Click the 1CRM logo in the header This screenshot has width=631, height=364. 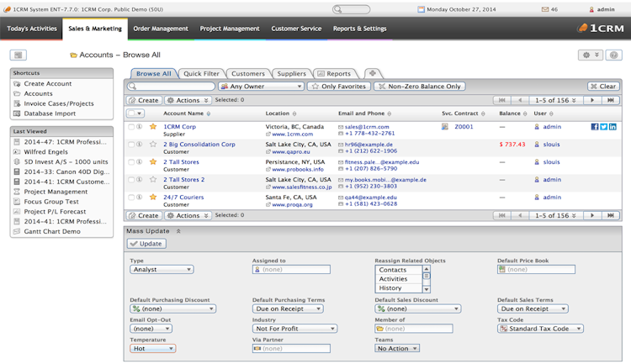[601, 28]
